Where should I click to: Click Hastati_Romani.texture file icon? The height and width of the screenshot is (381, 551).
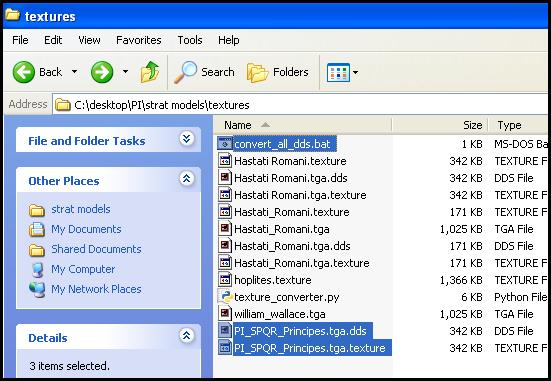[x=225, y=212]
